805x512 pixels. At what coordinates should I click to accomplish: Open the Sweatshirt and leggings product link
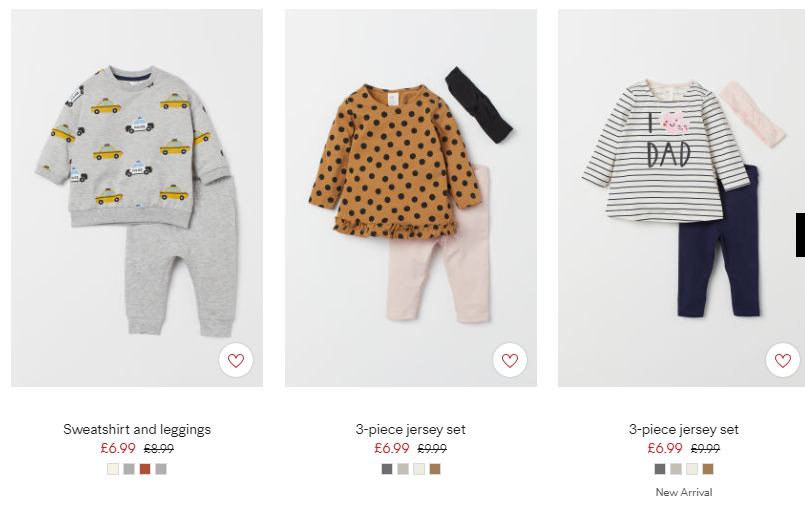pos(137,429)
